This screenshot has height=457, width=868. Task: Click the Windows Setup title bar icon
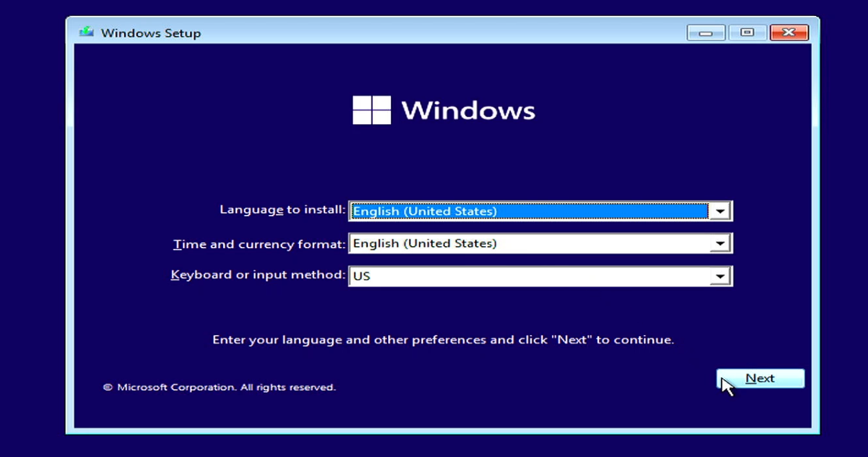coord(87,32)
